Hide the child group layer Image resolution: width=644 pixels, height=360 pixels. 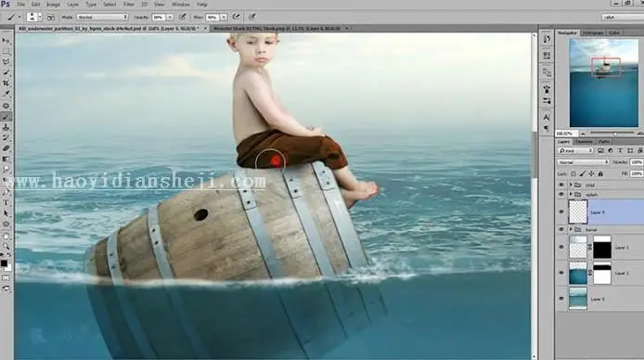point(561,186)
